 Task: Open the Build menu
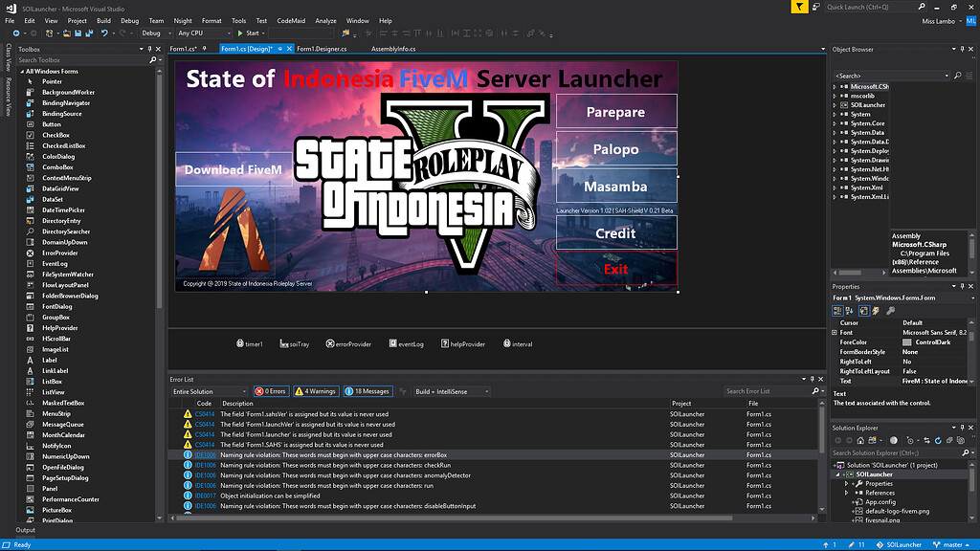click(103, 21)
